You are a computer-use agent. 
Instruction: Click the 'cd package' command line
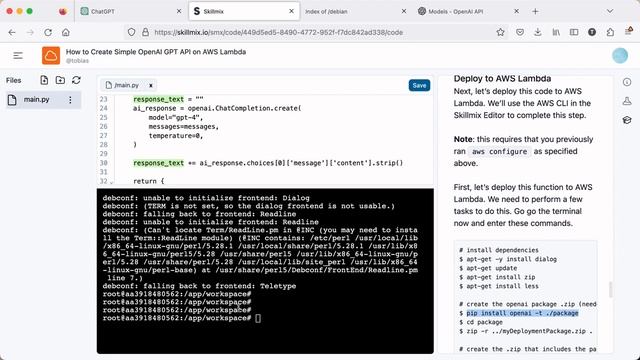[x=484, y=322]
